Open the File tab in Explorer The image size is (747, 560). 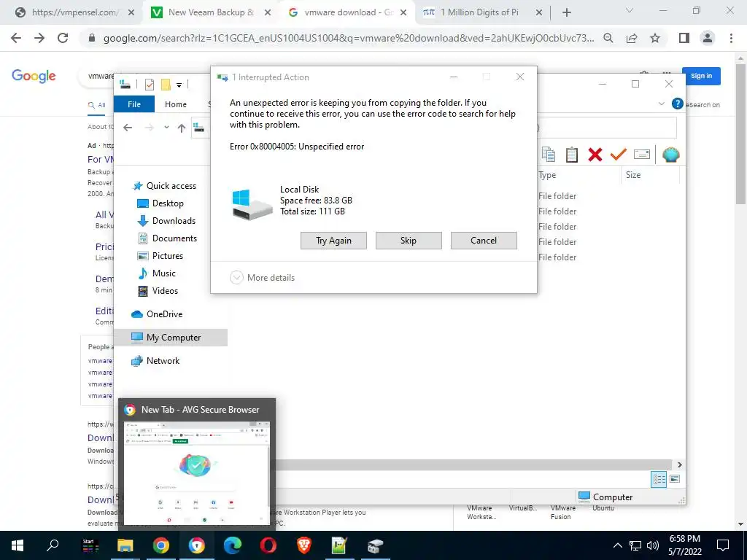(x=134, y=104)
